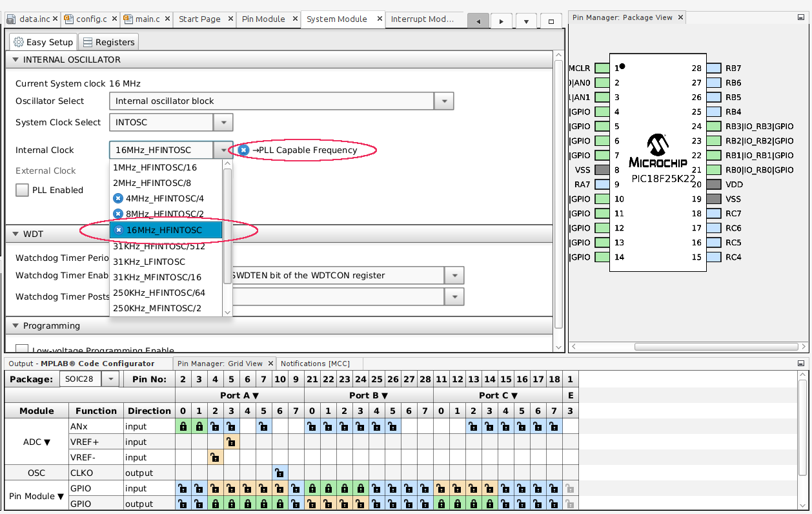Open the Watchdog Timer Postscaler dropdown arrow
812x514 pixels.
(454, 297)
